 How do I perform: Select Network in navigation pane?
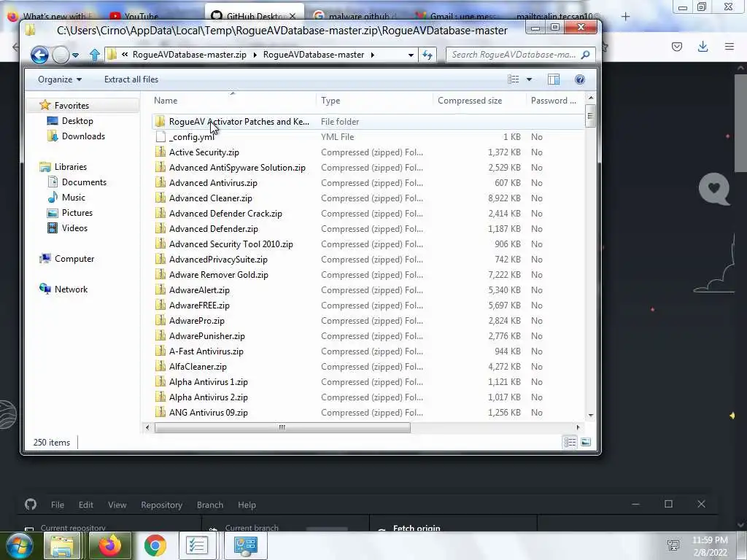coord(71,289)
